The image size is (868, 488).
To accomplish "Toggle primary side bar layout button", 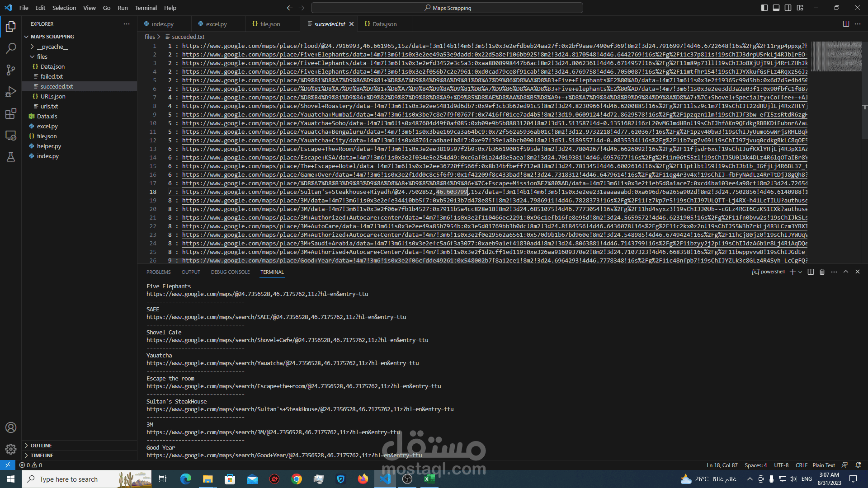I will click(x=764, y=8).
